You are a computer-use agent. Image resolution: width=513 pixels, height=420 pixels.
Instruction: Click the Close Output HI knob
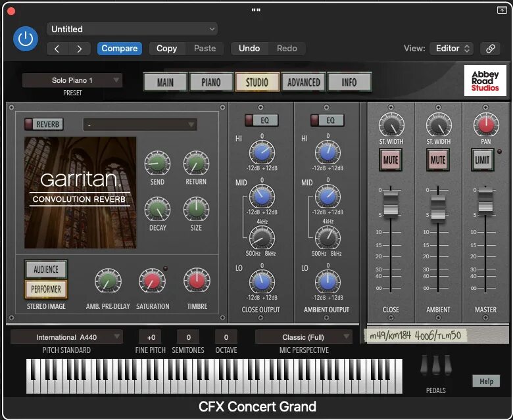[262, 152]
